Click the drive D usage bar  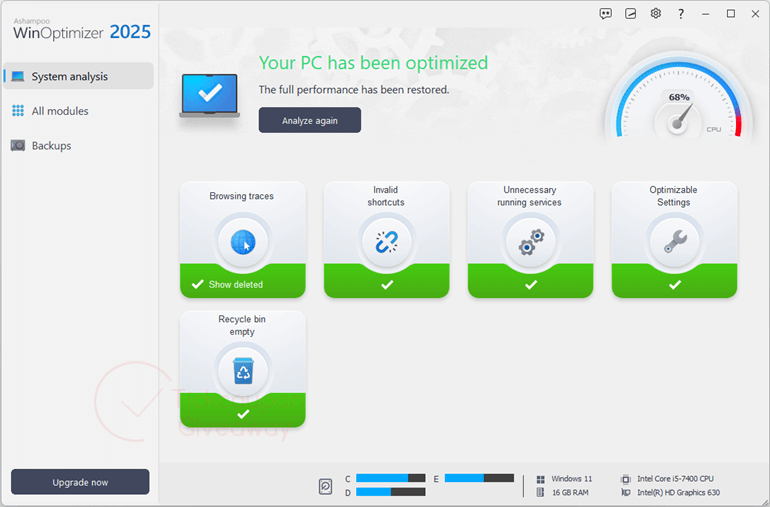pyautogui.click(x=390, y=492)
